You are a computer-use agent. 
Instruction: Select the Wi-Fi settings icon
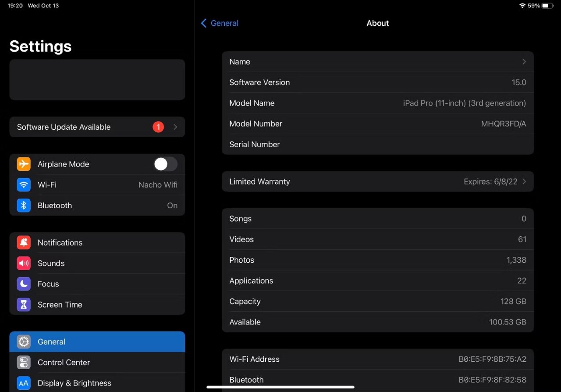click(x=23, y=185)
